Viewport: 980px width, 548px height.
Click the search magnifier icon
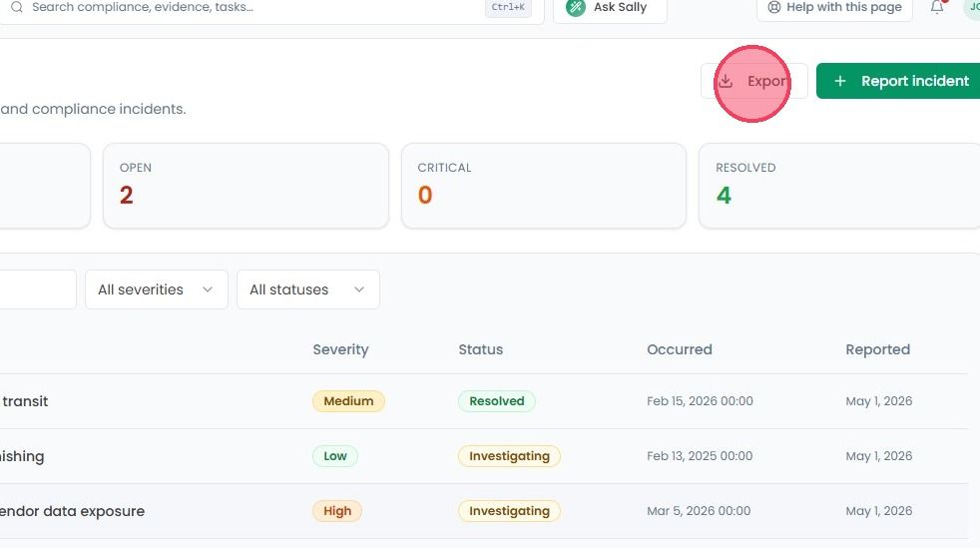tap(17, 8)
